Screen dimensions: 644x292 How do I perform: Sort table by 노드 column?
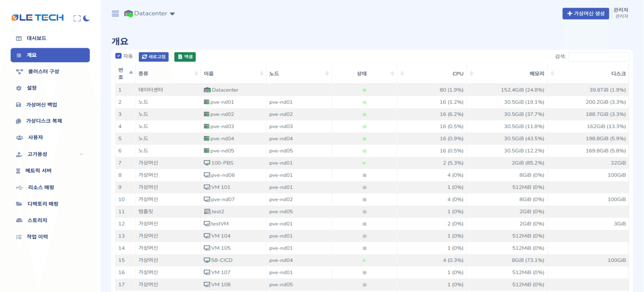(x=299, y=74)
